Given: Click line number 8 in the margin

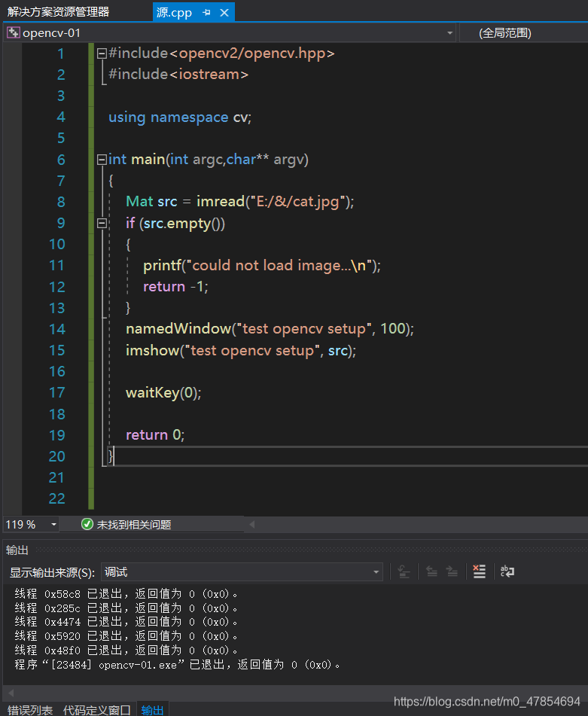Looking at the screenshot, I should point(61,202).
